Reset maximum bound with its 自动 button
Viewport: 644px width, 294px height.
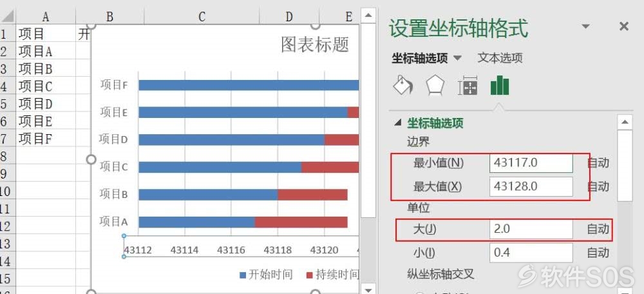(598, 186)
